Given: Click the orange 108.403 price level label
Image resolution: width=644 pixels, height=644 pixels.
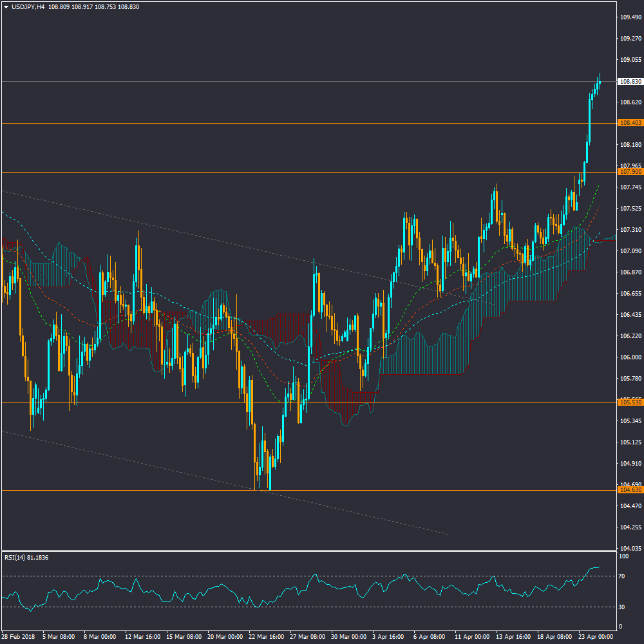Looking at the screenshot, I should click(x=630, y=123).
